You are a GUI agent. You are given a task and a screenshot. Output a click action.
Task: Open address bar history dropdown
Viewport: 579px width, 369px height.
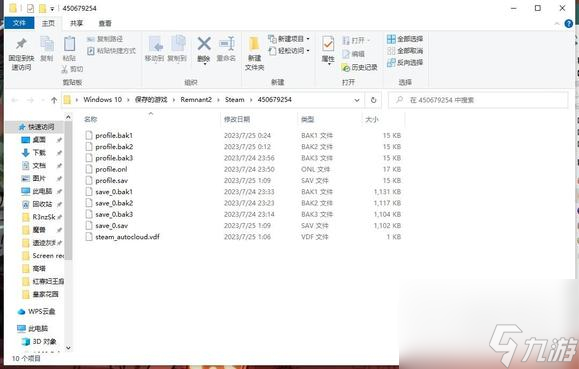(357, 100)
